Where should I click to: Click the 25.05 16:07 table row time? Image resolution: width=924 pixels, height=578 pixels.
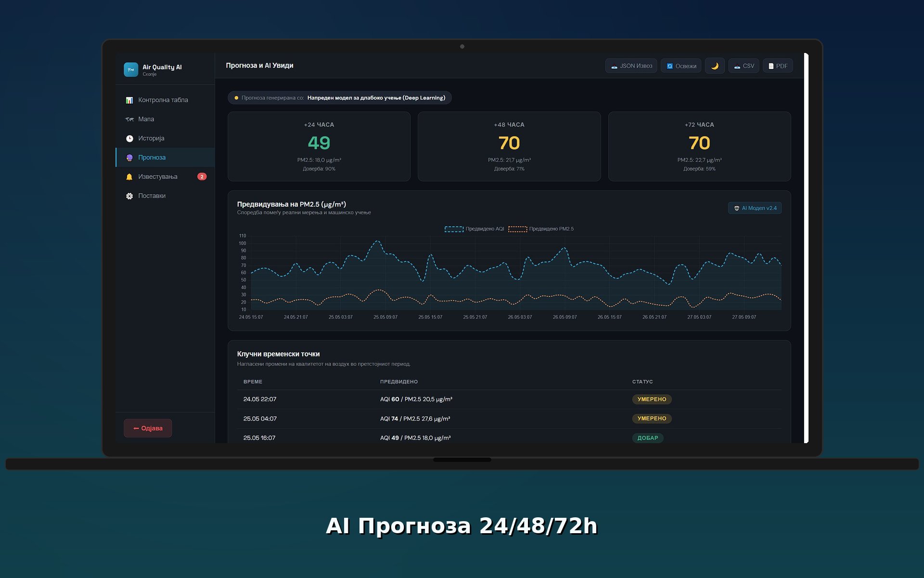[259, 438]
